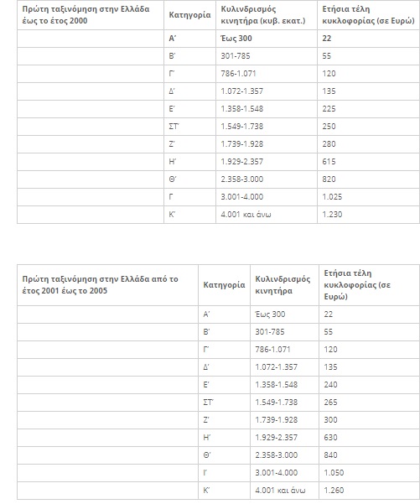Image resolution: width=420 pixels, height=504 pixels.
Task: Select the 630 fee cell
Action: tap(369, 438)
